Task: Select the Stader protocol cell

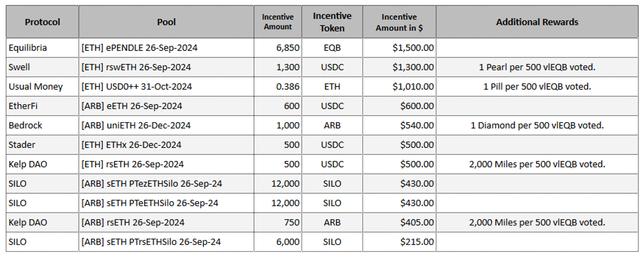Action: 22,145
